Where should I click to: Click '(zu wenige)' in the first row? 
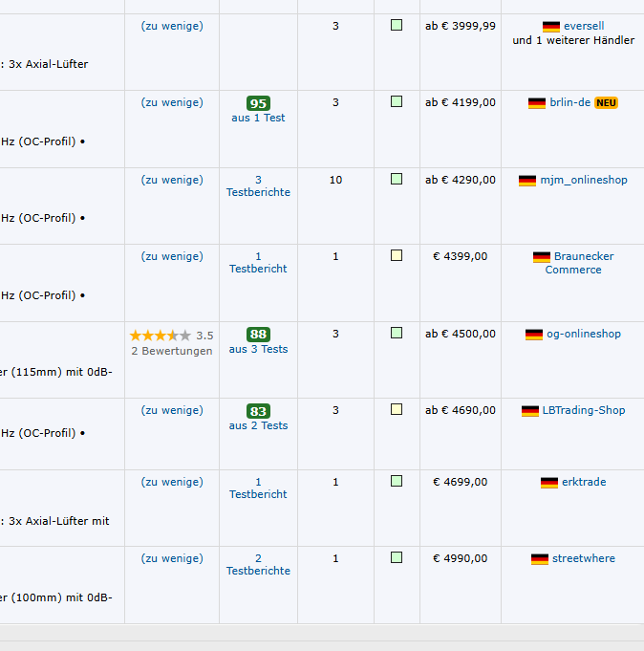(172, 26)
